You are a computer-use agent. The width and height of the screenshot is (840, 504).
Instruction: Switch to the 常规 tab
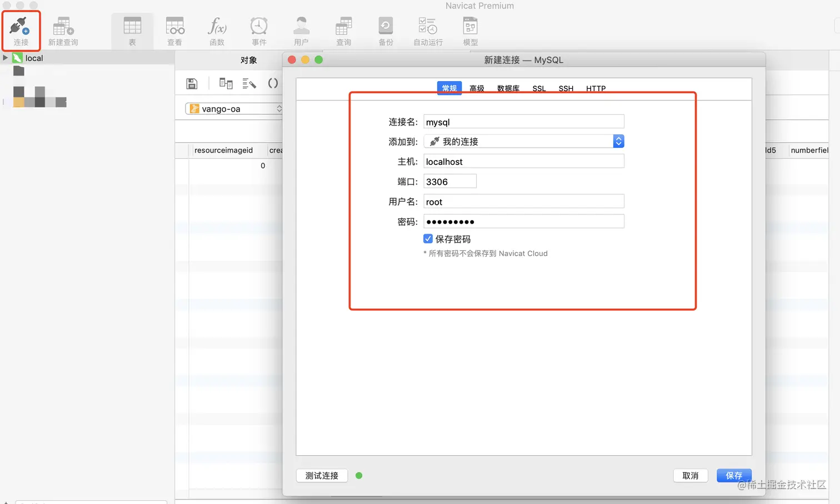tap(449, 88)
